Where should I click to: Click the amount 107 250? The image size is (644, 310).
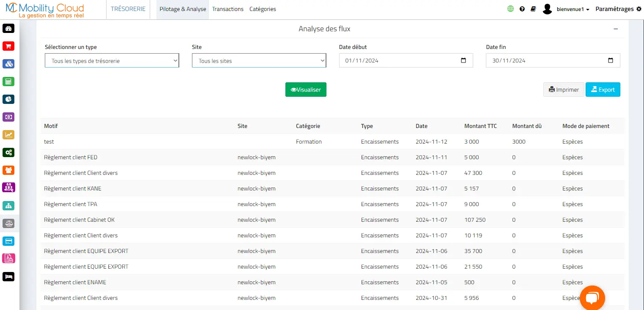[x=475, y=220]
